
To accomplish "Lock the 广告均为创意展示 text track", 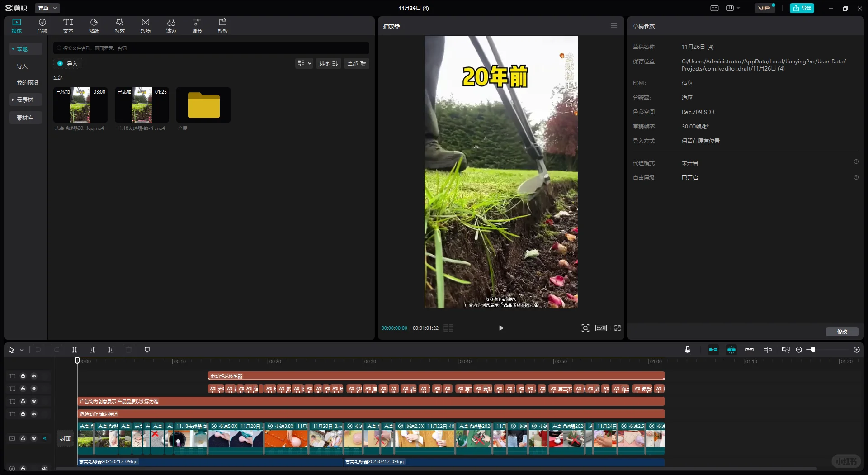I will point(23,401).
